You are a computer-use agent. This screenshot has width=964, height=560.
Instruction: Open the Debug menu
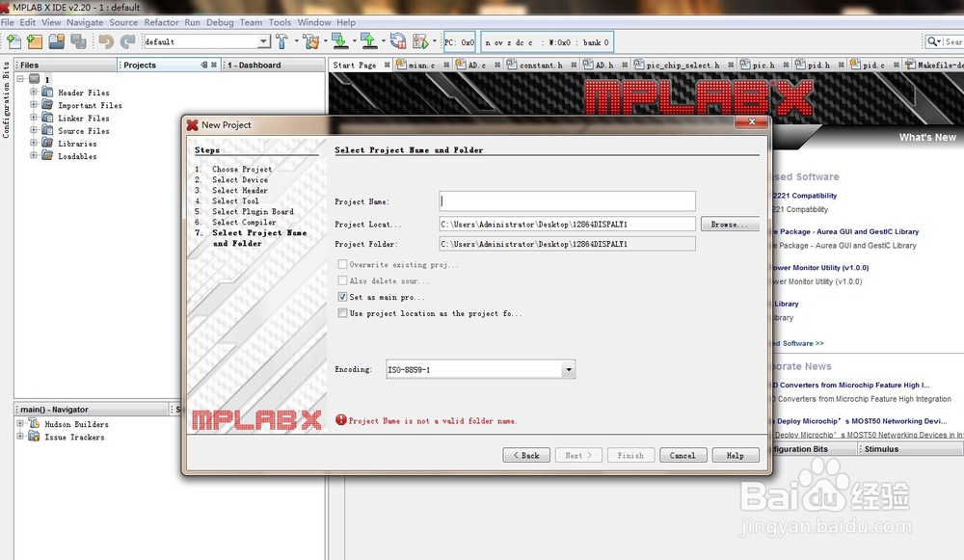(220, 22)
